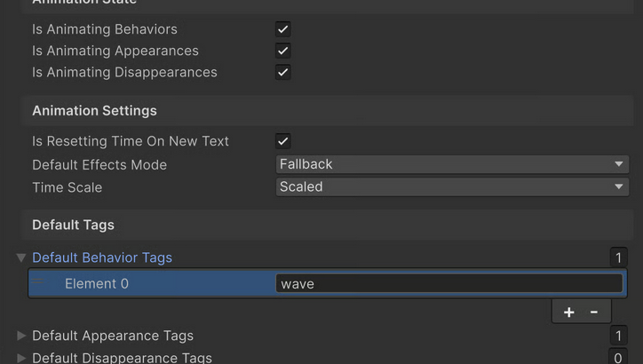Viewport: 643px width, 364px height.
Task: Open the Time Scale dropdown set to Scaled
Action: (451, 187)
